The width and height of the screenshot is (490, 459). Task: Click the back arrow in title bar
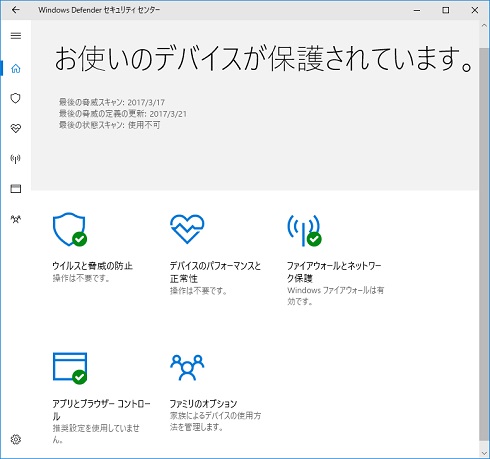pyautogui.click(x=16, y=10)
